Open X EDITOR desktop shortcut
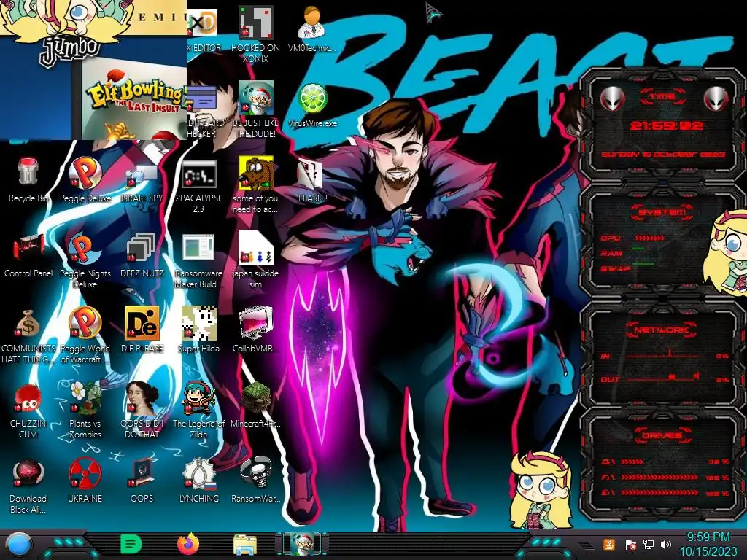Viewport: 747px width, 560px height. point(202,23)
